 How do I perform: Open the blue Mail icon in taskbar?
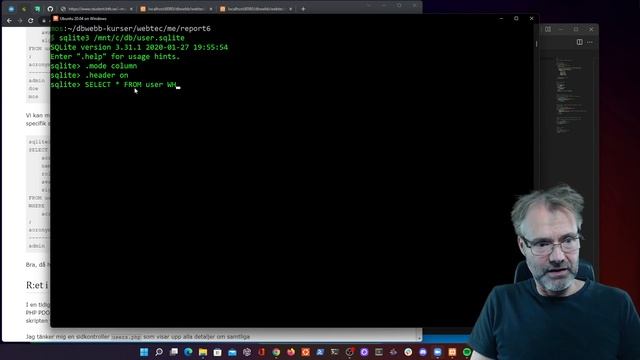[x=232, y=352]
